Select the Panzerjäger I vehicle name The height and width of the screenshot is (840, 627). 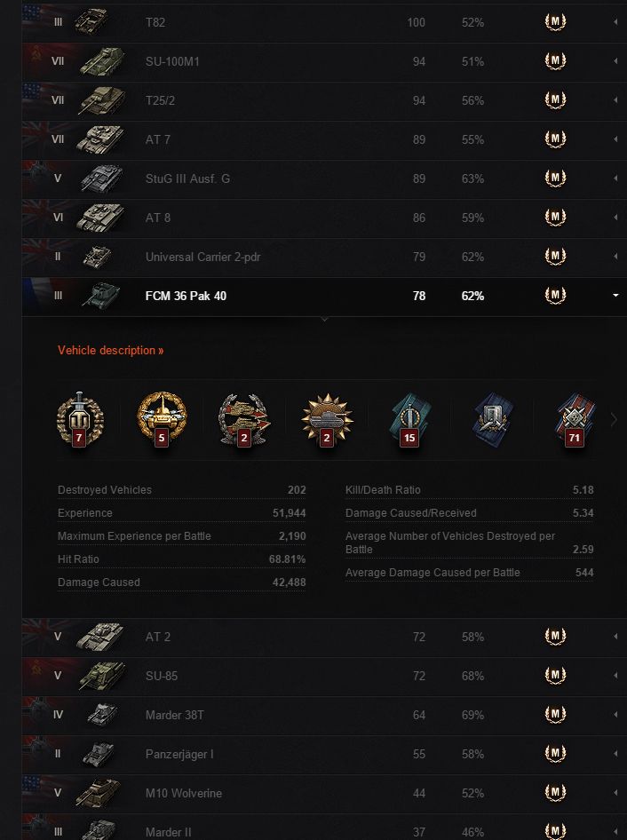(179, 754)
